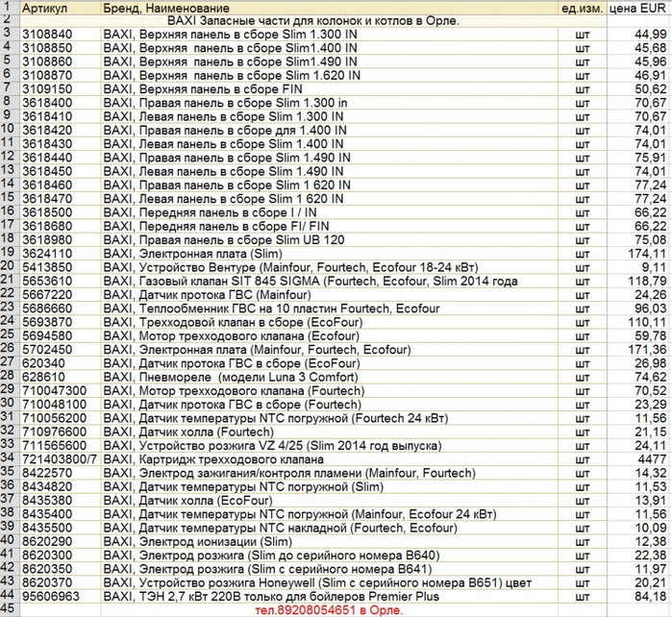
Task: Select article cell 721403800/7
Action: tap(61, 459)
